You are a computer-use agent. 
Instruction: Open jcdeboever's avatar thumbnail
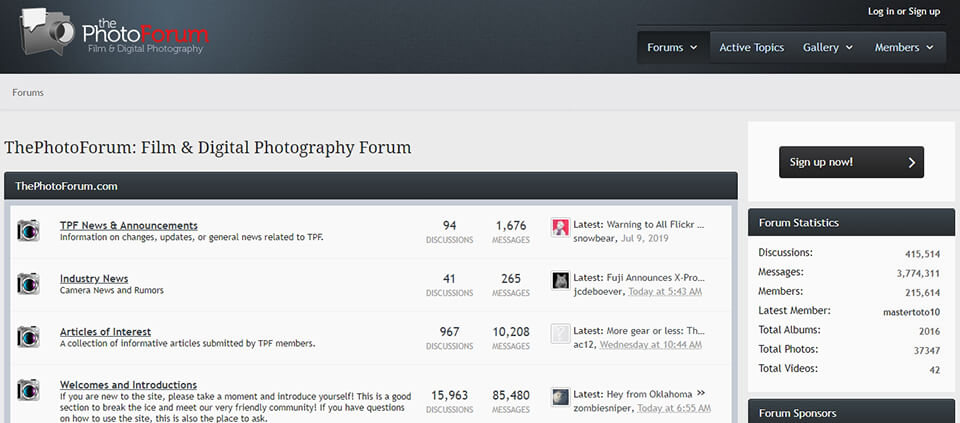(560, 281)
